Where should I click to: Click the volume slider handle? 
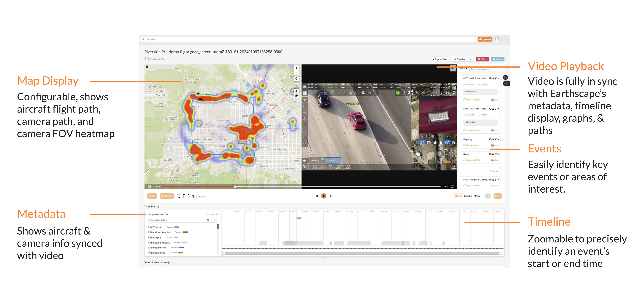[198, 197]
